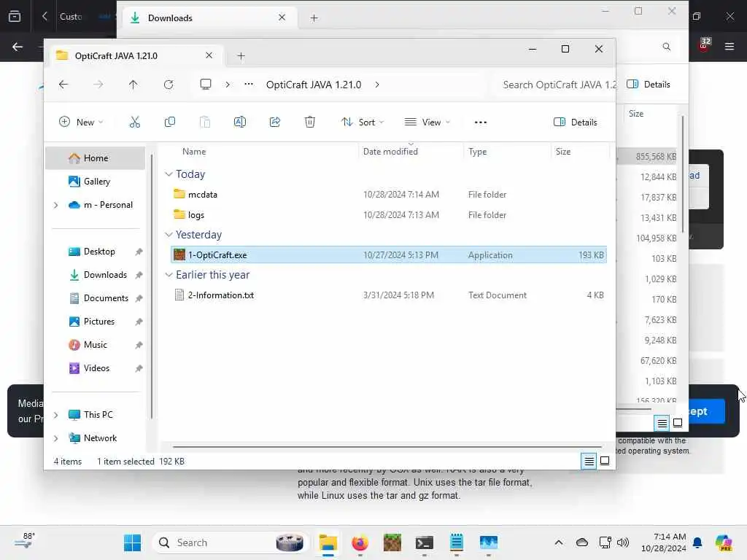
Task: Select Home in the navigation pane
Action: [x=96, y=158]
